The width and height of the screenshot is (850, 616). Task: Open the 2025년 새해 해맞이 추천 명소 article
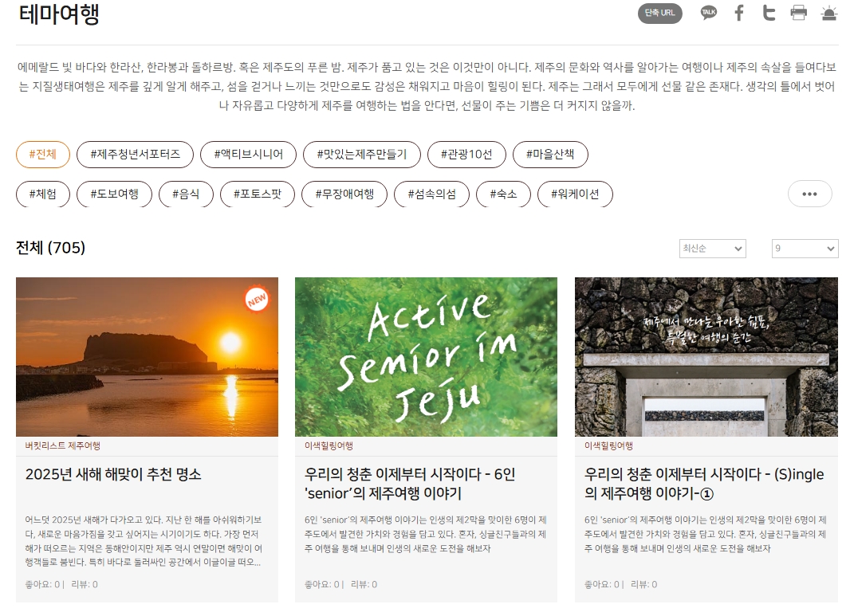[x=113, y=475]
